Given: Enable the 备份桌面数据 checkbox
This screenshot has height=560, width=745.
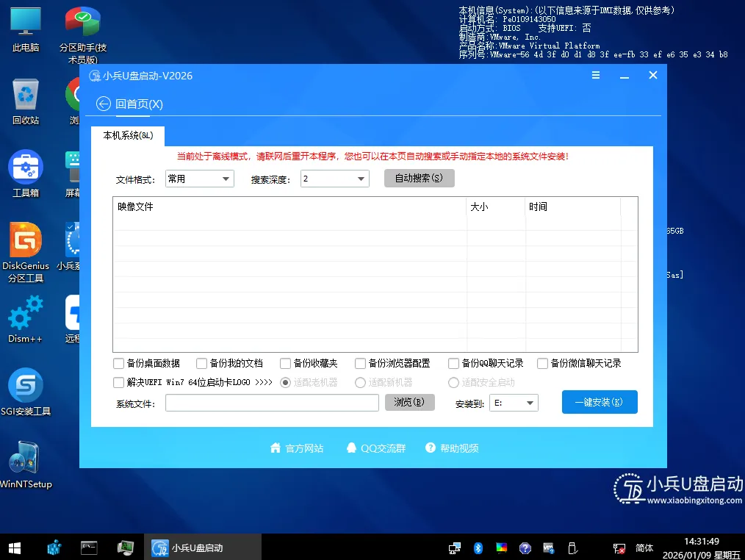Looking at the screenshot, I should [x=118, y=363].
